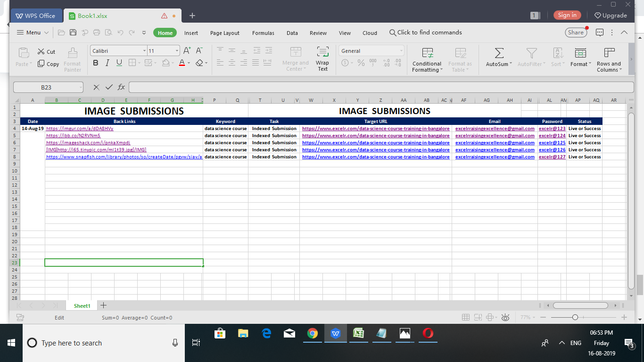Click the Sign in button

click(567, 15)
